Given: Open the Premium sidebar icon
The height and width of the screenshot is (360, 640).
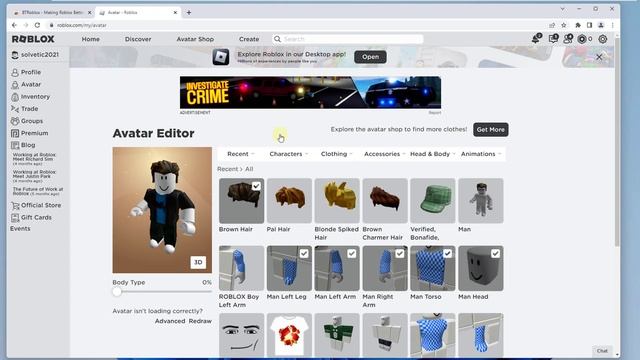Looking at the screenshot, I should click(x=15, y=133).
